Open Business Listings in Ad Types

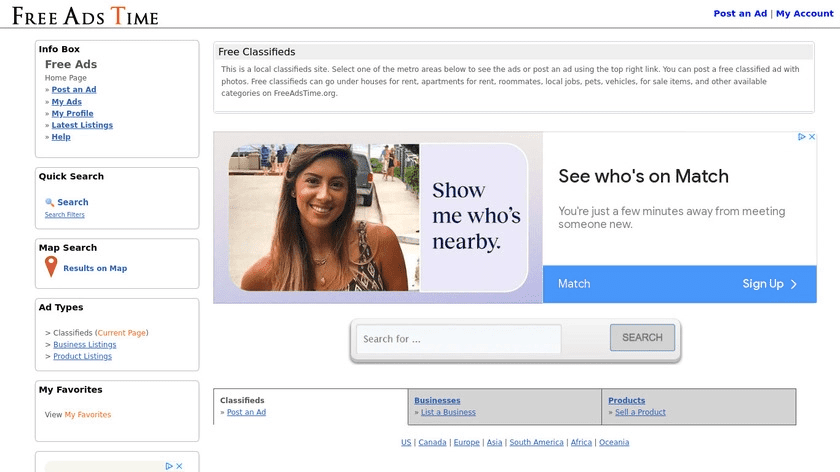coord(85,344)
